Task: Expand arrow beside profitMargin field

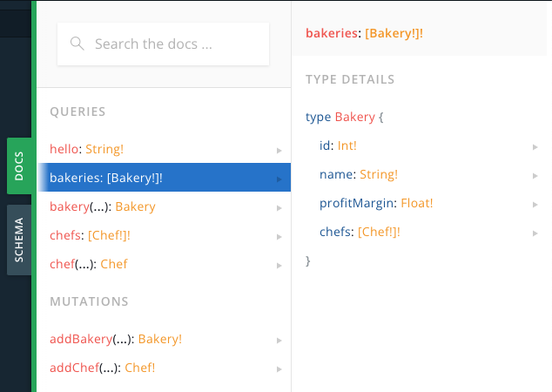Action: coord(535,205)
